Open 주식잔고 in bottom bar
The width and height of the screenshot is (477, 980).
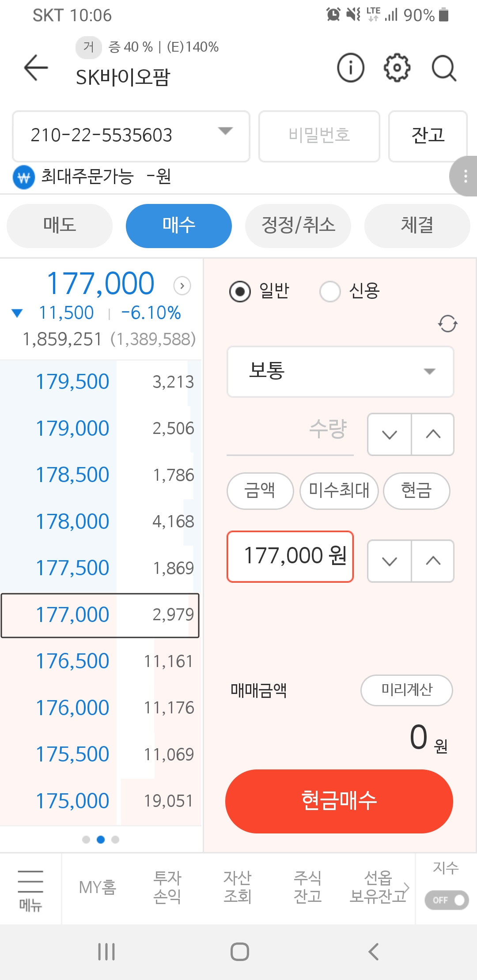click(308, 888)
